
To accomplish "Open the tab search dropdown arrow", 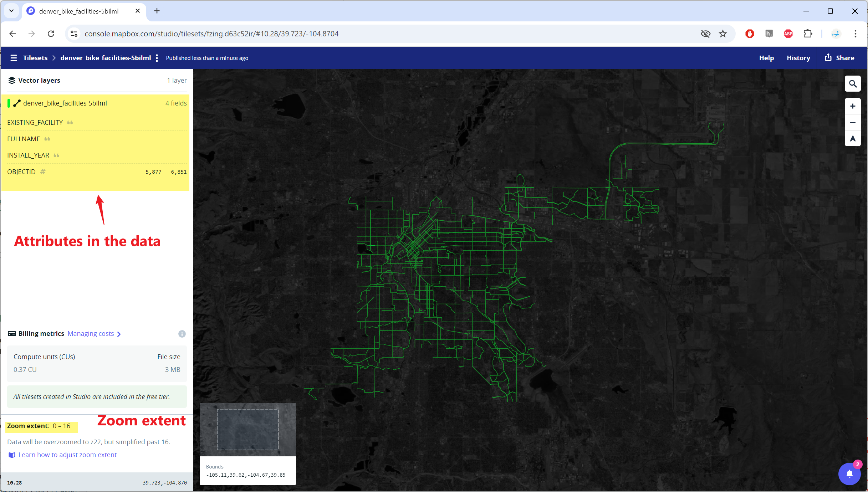I will tap(11, 11).
